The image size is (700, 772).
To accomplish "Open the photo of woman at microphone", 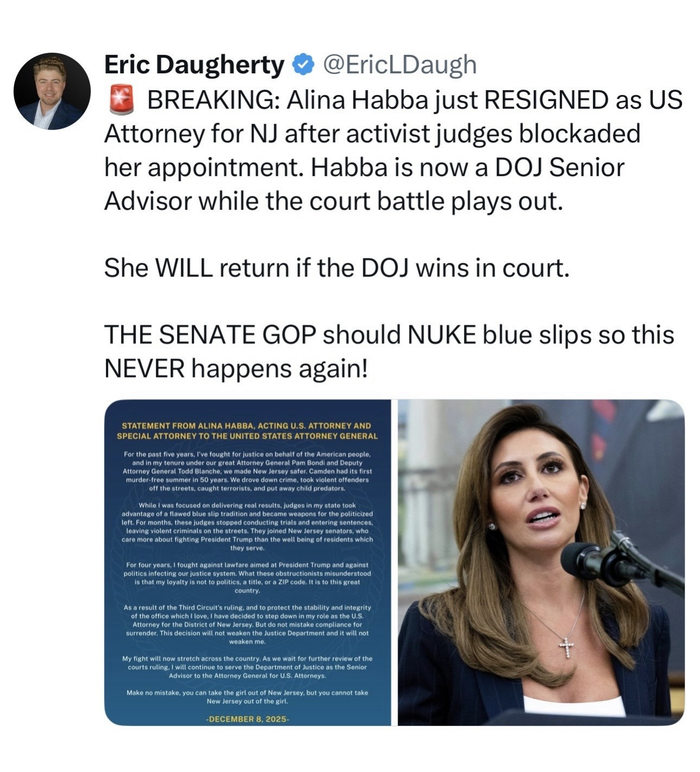I will coord(541,562).
